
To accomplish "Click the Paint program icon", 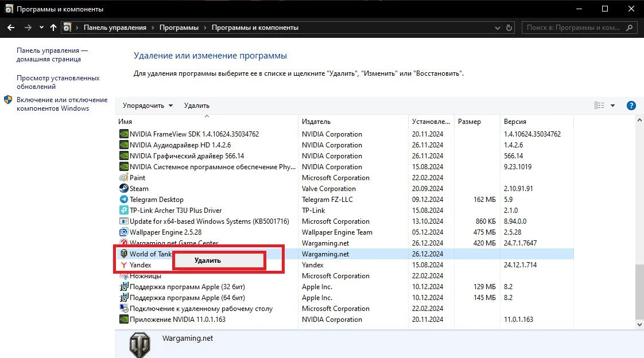I will [x=123, y=178].
